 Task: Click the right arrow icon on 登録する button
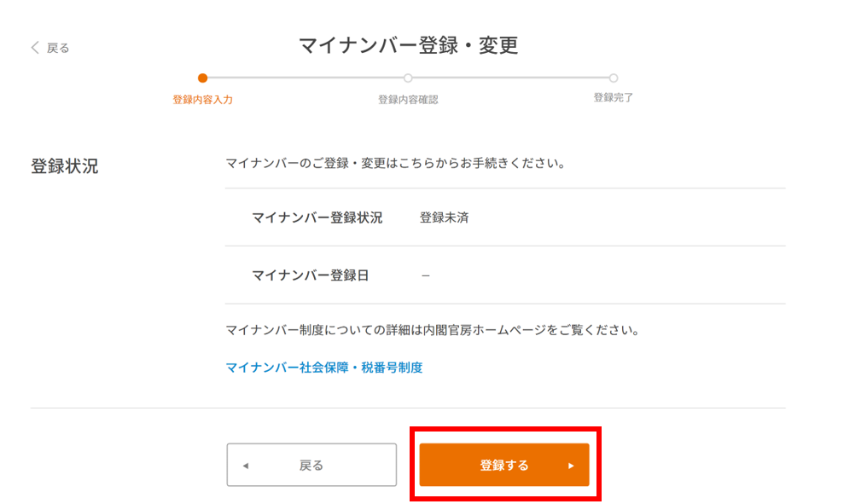click(x=571, y=466)
